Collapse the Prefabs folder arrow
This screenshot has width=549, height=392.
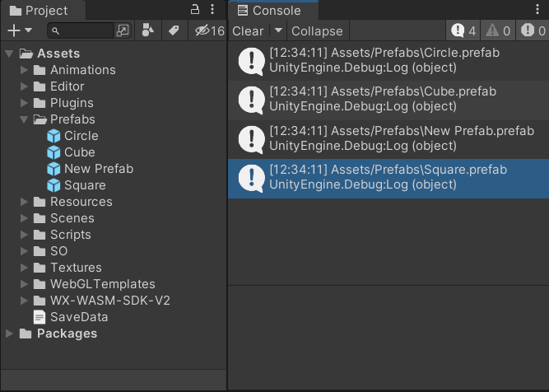click(24, 119)
